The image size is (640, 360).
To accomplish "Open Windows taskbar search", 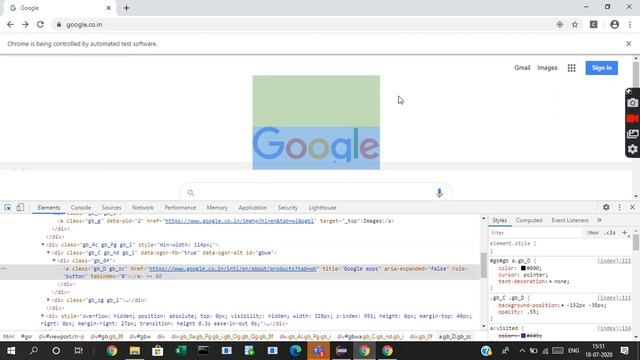I will point(34,351).
